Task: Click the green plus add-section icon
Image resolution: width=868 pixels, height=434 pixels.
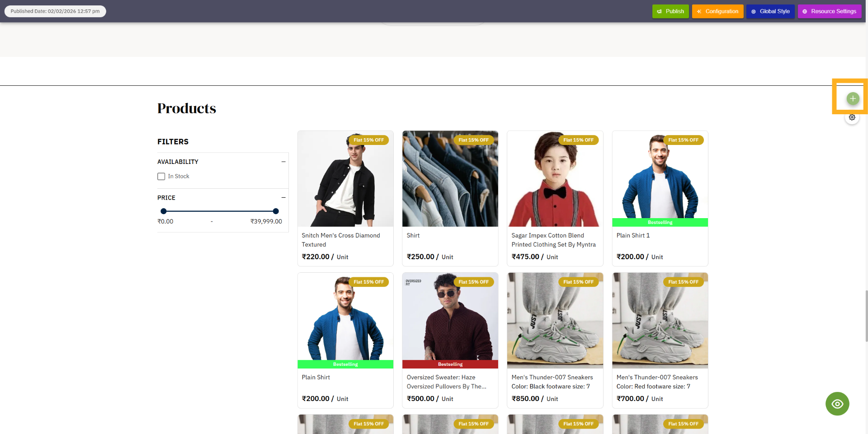Action: pyautogui.click(x=852, y=98)
